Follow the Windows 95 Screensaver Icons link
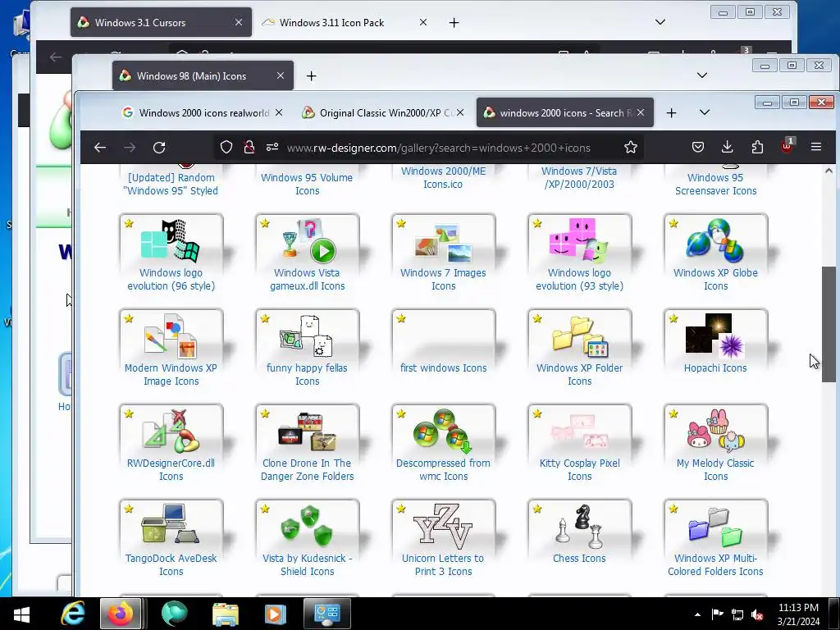 (x=715, y=185)
